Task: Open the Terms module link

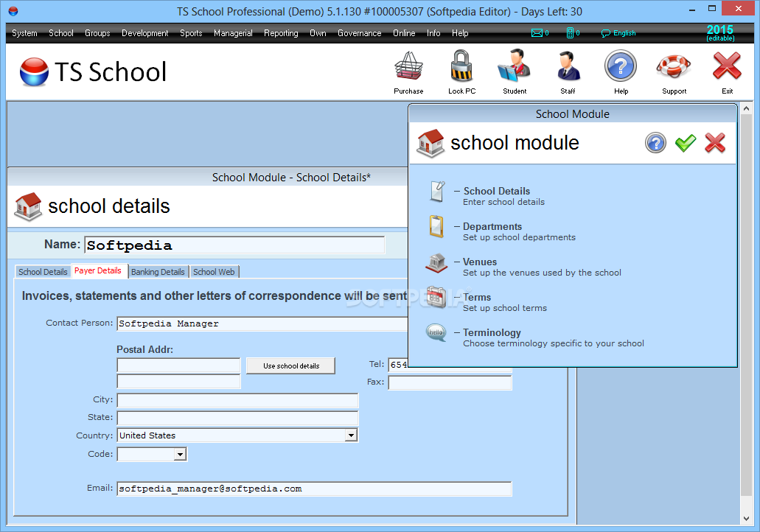Action: coord(476,297)
